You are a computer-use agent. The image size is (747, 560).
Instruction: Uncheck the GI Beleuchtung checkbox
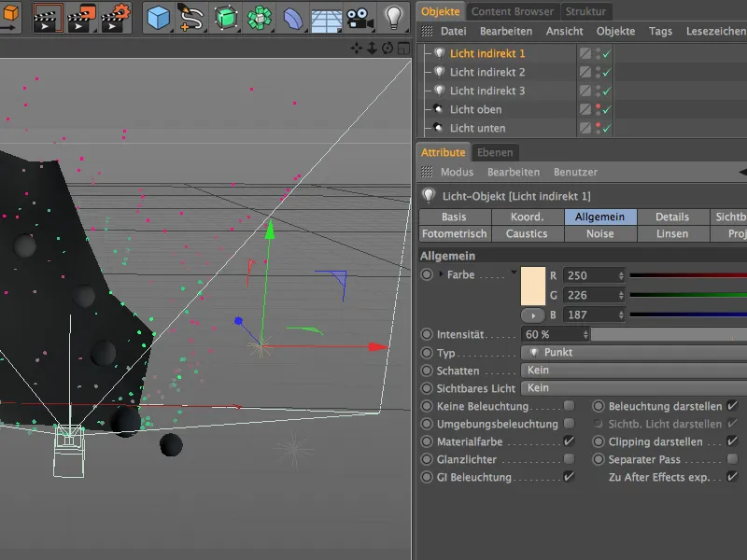[569, 477]
